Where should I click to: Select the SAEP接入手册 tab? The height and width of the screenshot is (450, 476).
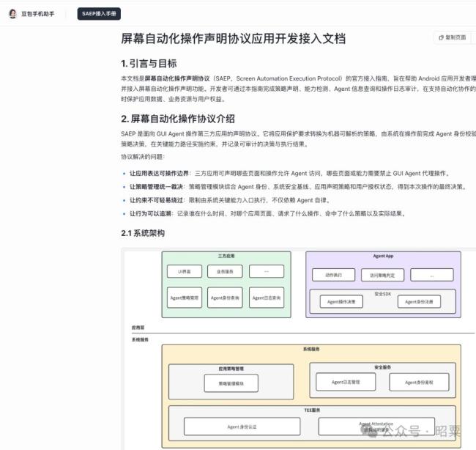[99, 14]
